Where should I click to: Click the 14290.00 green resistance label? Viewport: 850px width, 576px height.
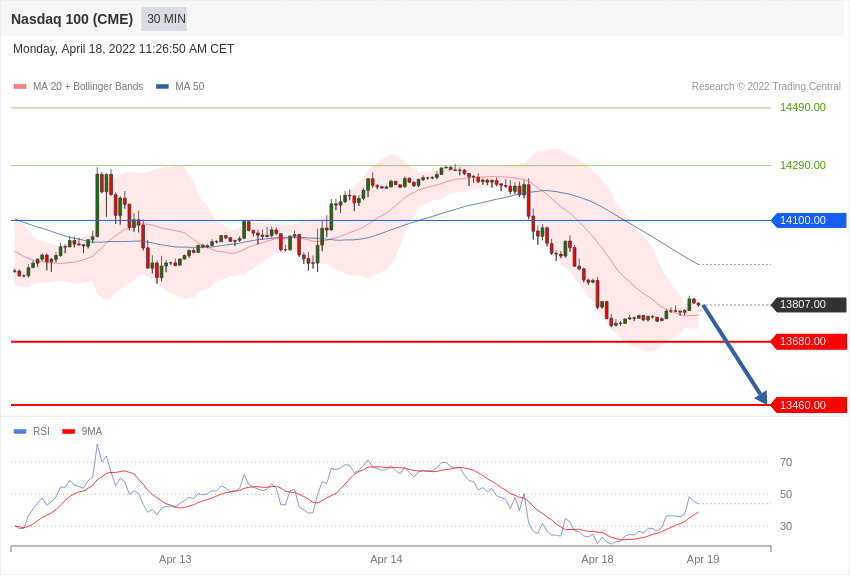tap(802, 165)
